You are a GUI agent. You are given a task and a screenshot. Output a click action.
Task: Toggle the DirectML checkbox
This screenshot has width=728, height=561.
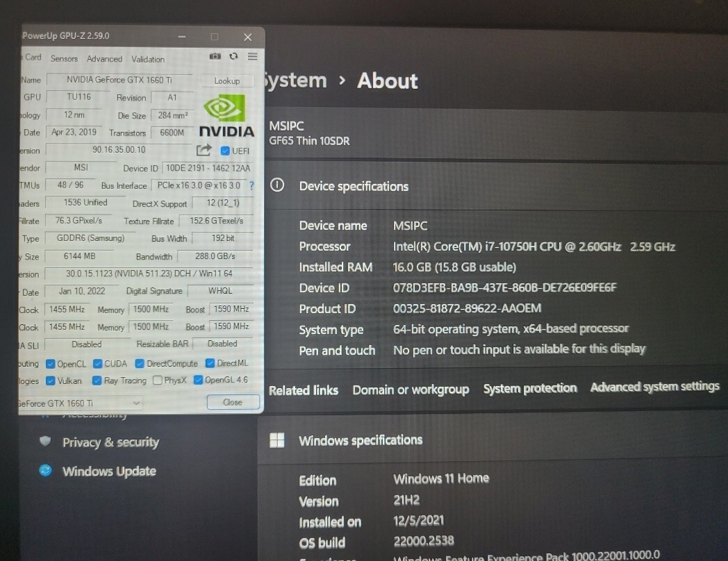210,363
